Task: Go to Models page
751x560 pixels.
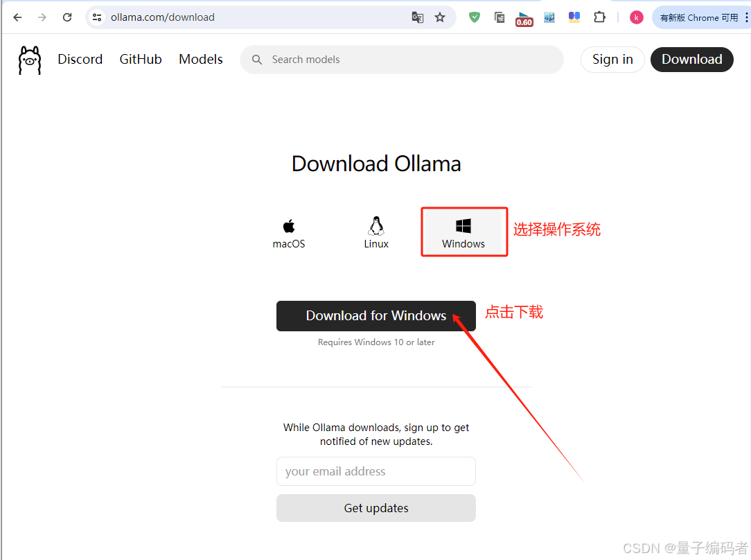Action: click(x=201, y=60)
